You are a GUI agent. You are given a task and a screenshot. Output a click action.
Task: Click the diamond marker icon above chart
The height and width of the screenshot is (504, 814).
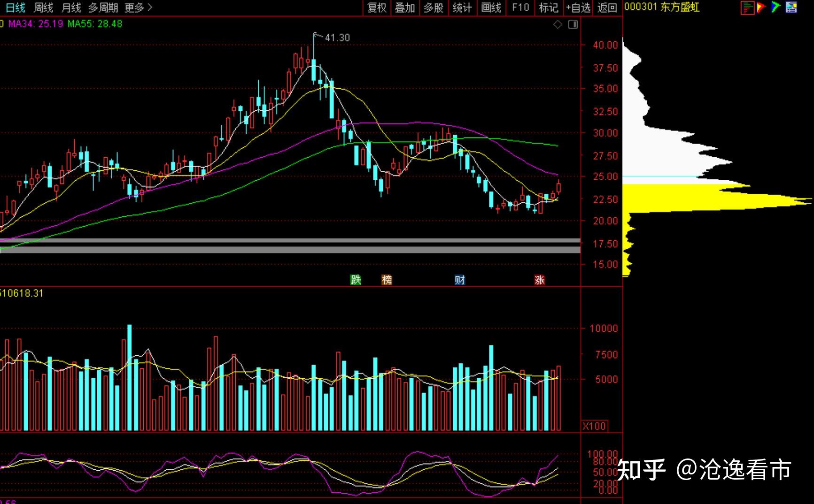[x=558, y=24]
